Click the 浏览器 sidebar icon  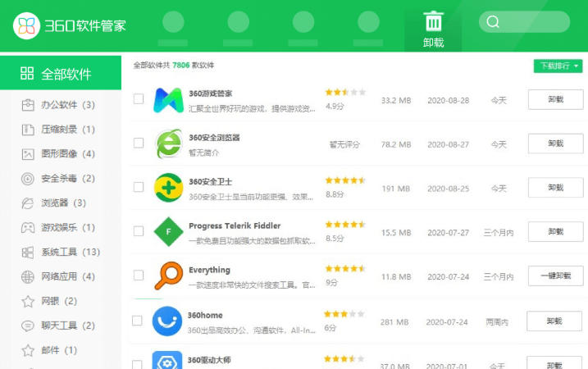tap(28, 203)
